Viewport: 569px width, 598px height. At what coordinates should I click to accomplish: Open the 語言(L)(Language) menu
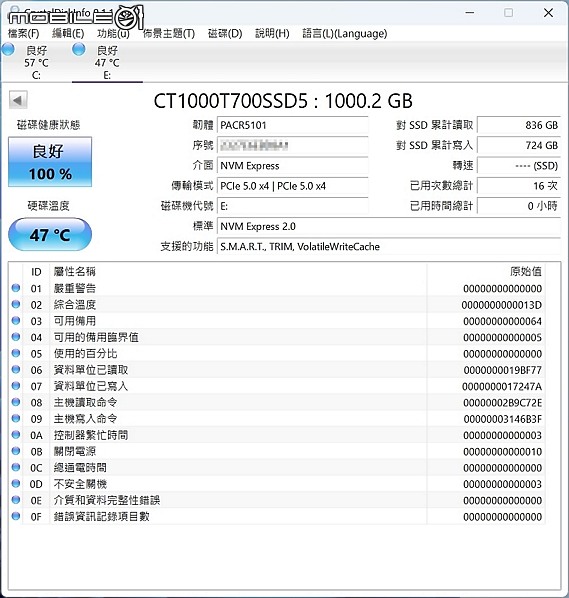point(345,34)
